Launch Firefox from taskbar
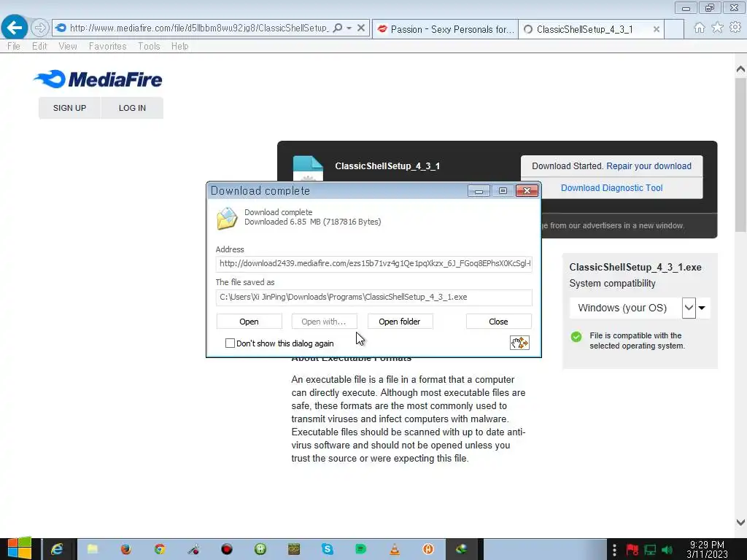Image resolution: width=747 pixels, height=560 pixels. point(125,550)
